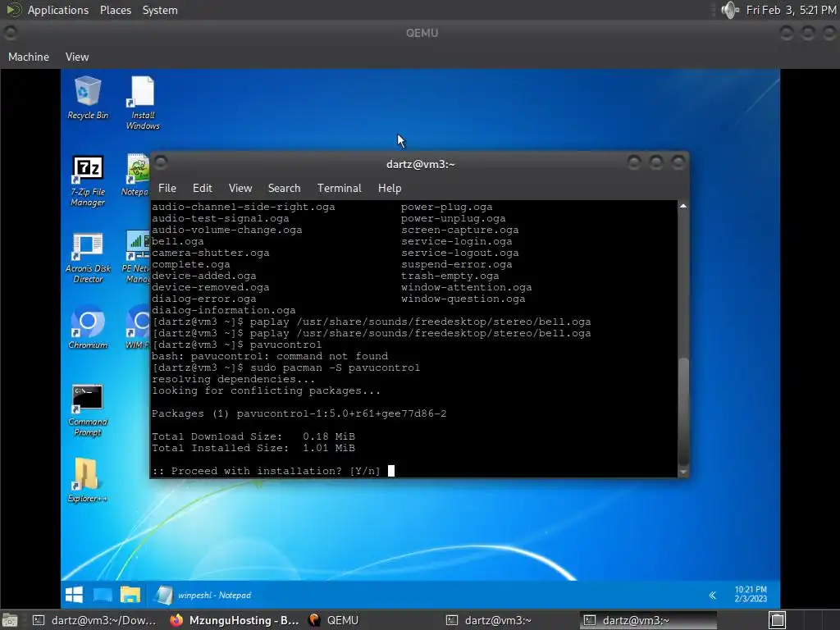Click the terminal scrollbar thumb

[683, 410]
